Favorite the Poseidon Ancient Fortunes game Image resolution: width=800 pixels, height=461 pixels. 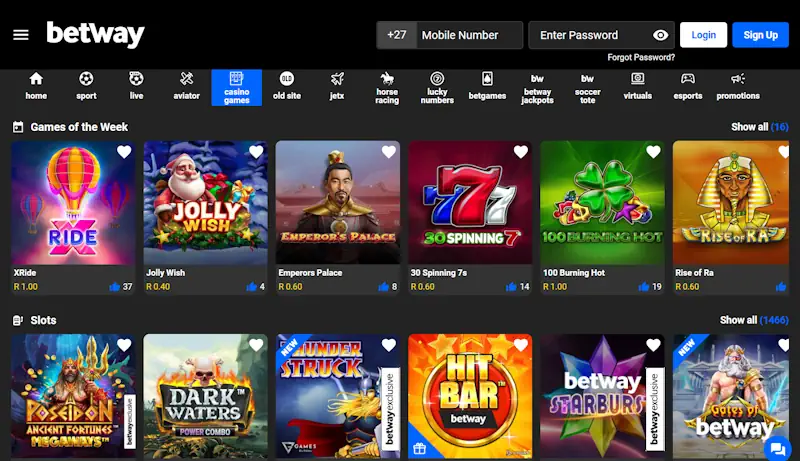click(x=124, y=345)
